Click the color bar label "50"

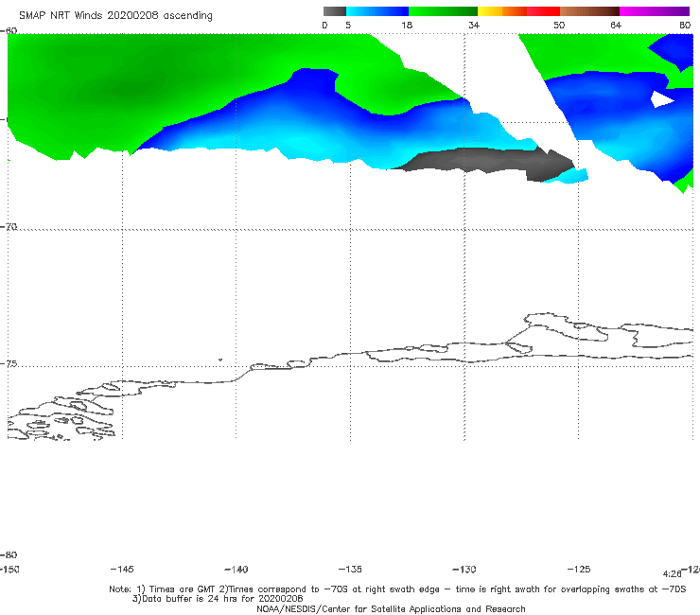click(x=559, y=26)
